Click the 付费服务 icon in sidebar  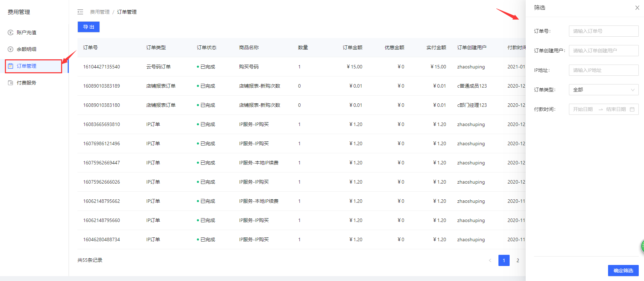10,83
